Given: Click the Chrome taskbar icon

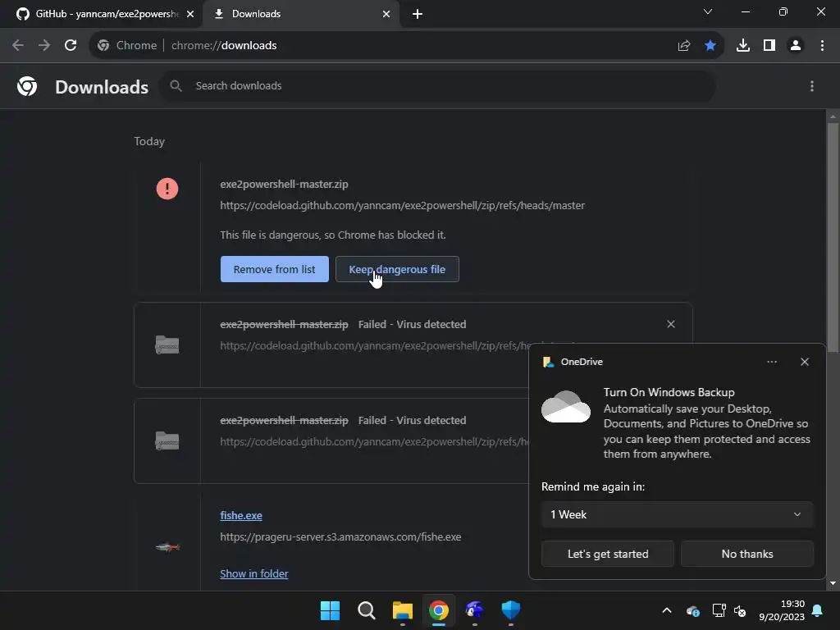Looking at the screenshot, I should point(438,610).
